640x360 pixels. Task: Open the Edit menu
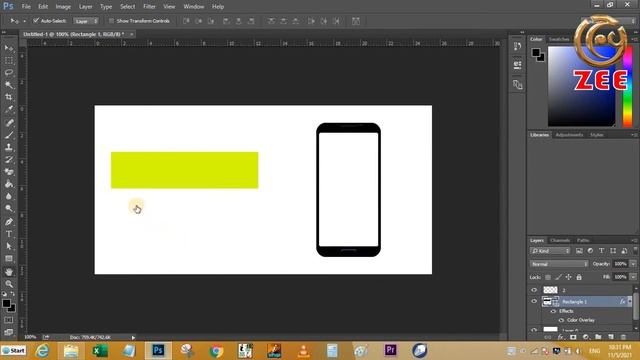point(43,7)
